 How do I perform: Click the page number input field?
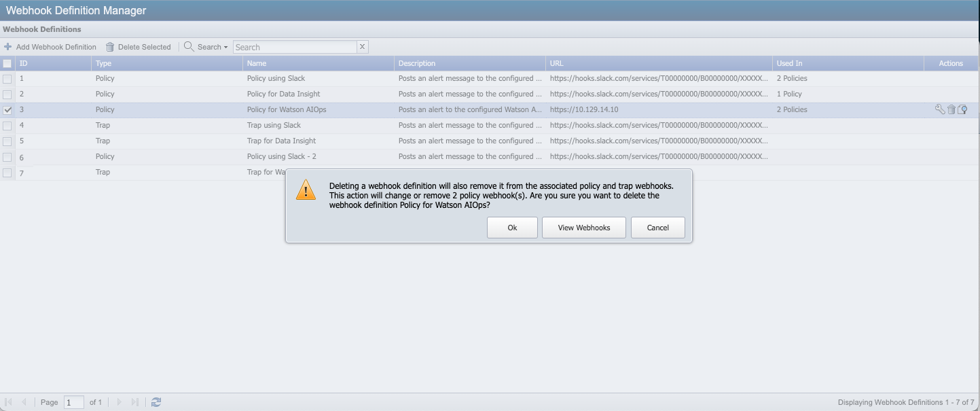(74, 402)
